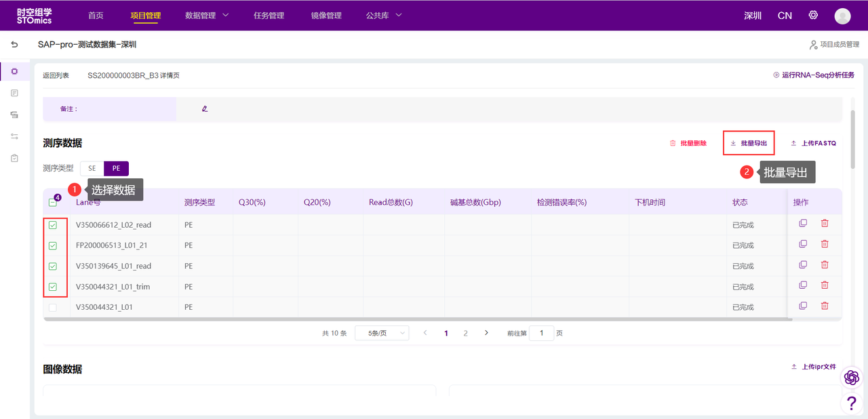868x419 pixels.
Task: Uncheck the V350139645_L01_read row checkbox
Action: pos(53,266)
